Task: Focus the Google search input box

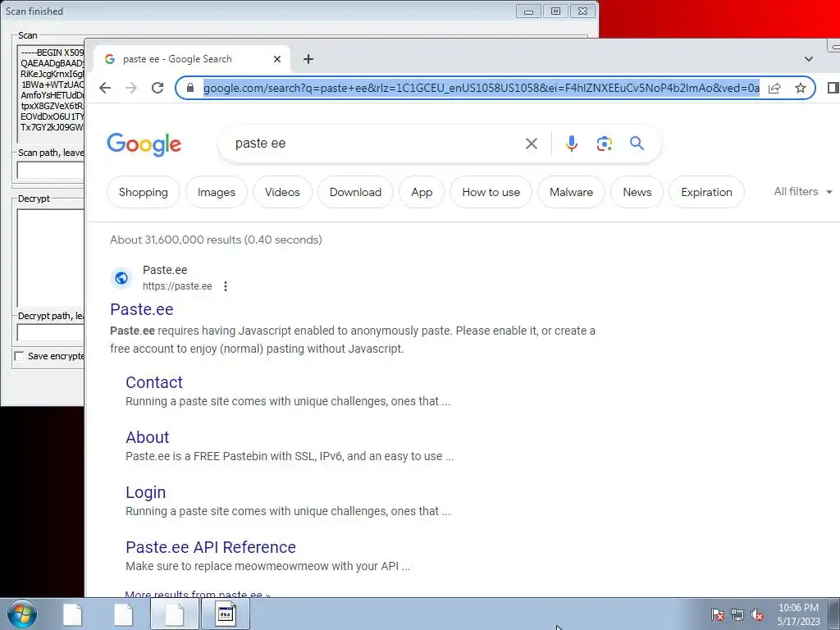Action: point(375,144)
